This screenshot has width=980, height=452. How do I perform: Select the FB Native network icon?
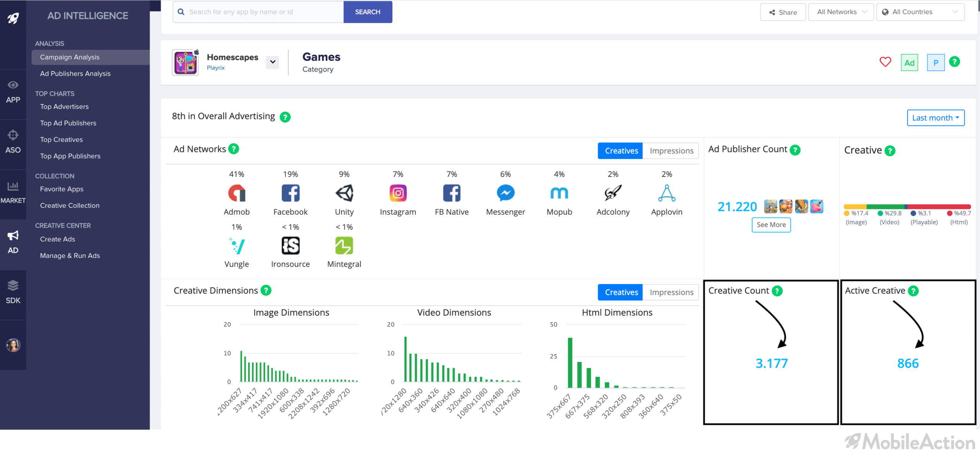coord(452,193)
